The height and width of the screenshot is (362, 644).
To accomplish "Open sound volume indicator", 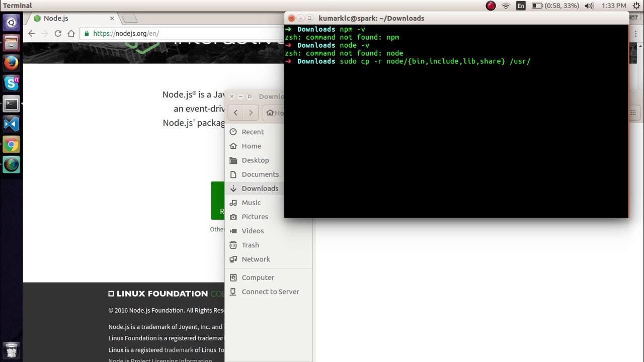I will 589,6.
